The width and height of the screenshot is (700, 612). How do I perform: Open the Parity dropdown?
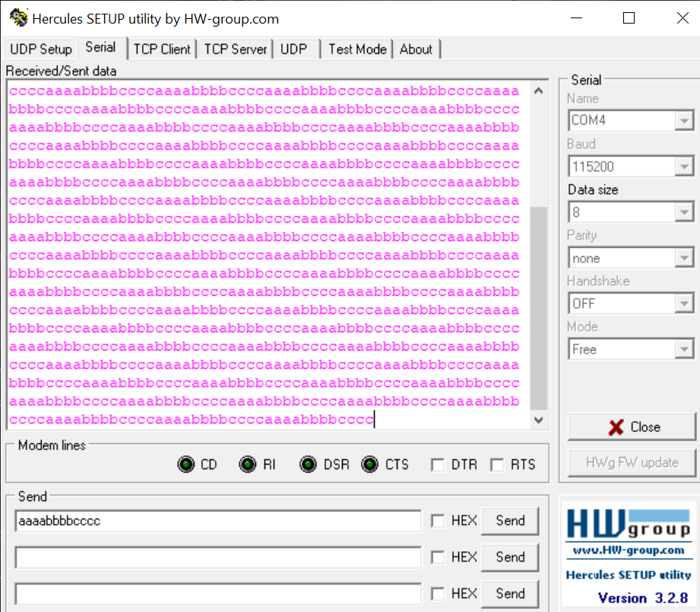[683, 257]
